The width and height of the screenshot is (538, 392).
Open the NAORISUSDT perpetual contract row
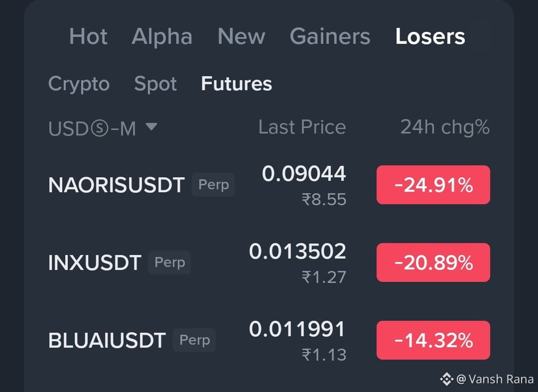(x=269, y=185)
